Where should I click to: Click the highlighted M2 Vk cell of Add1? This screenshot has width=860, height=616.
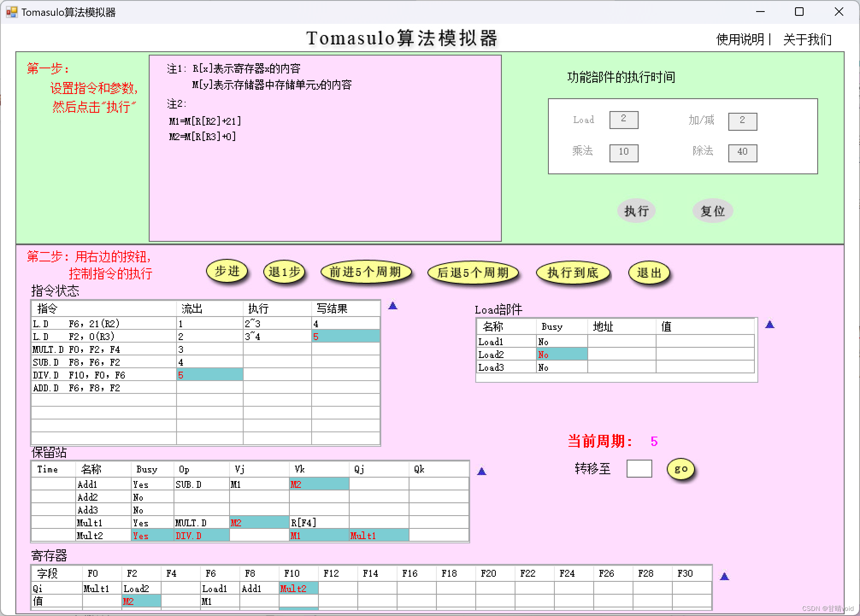tap(319, 484)
